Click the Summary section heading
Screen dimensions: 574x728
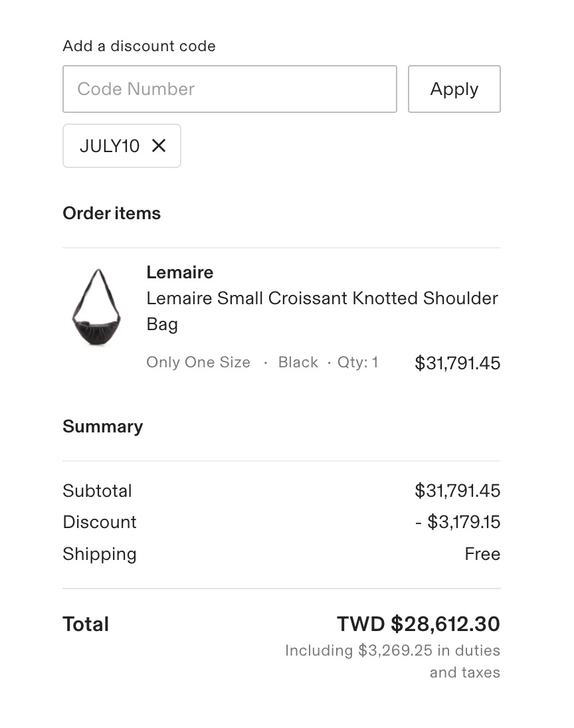click(x=102, y=426)
